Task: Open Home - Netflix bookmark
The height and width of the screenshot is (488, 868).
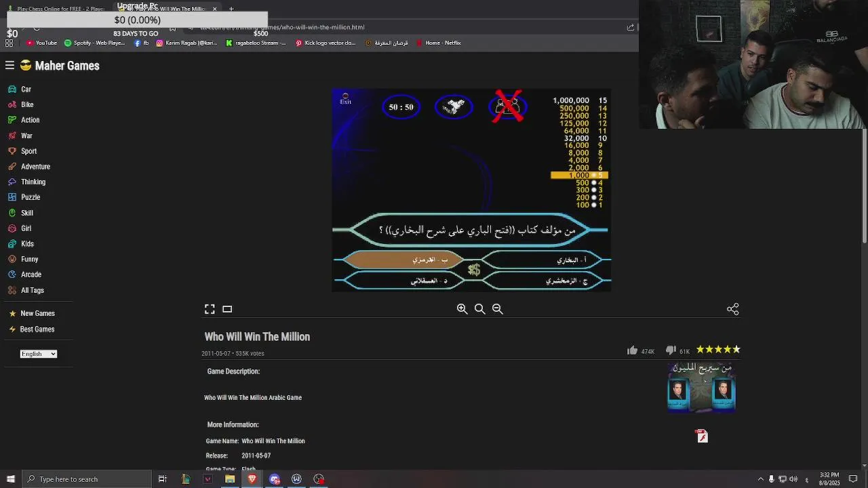Action: pos(438,43)
